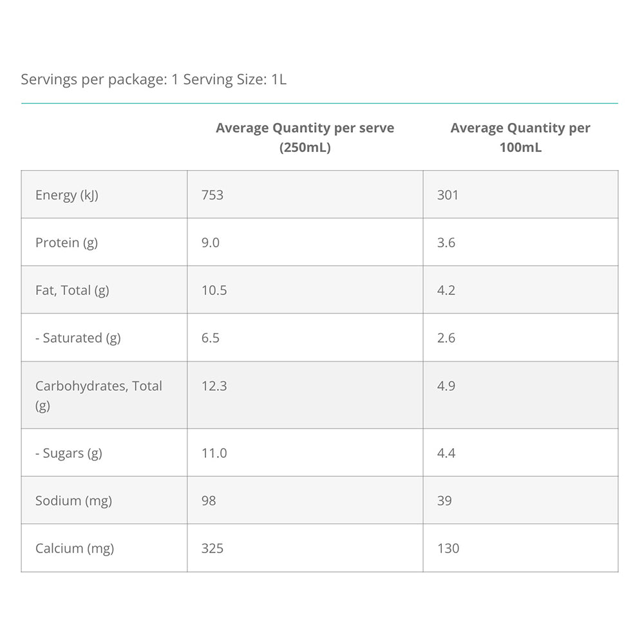Click the 301 energy per 100mL value

click(448, 195)
